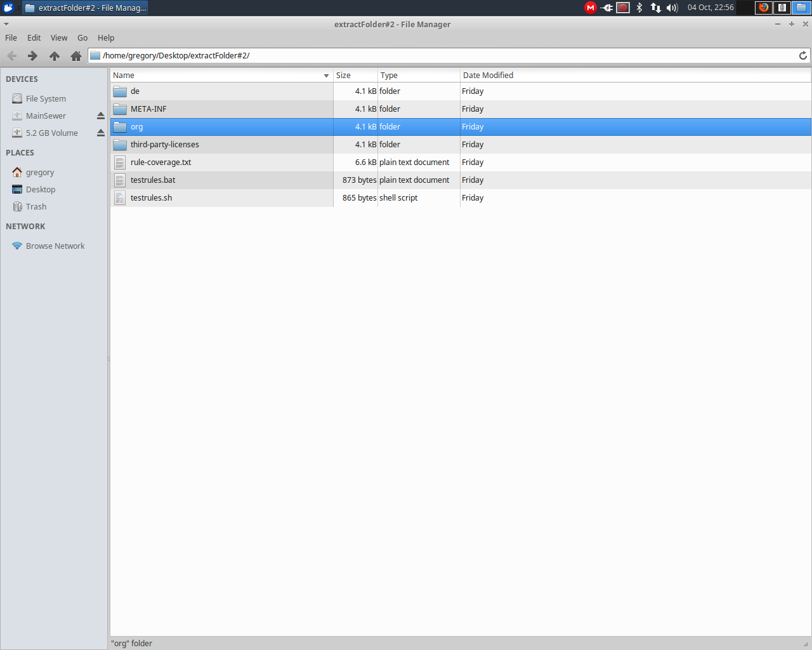Click the volume speaker icon
The width and height of the screenshot is (812, 650).
(x=672, y=8)
